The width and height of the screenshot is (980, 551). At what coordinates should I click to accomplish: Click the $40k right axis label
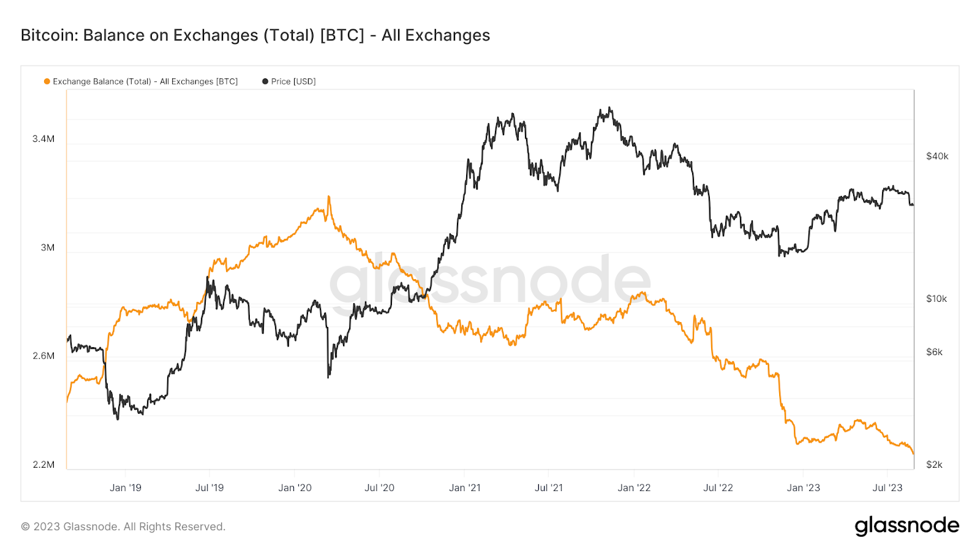tap(937, 156)
